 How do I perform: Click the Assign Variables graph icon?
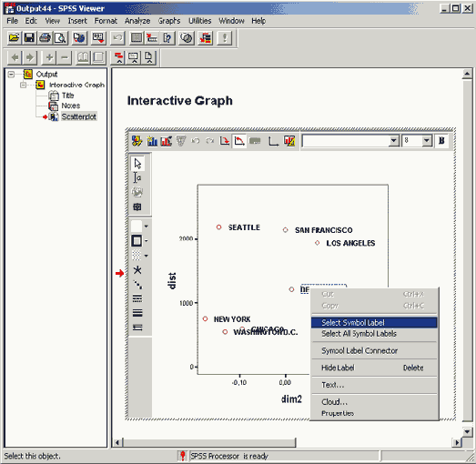click(137, 141)
